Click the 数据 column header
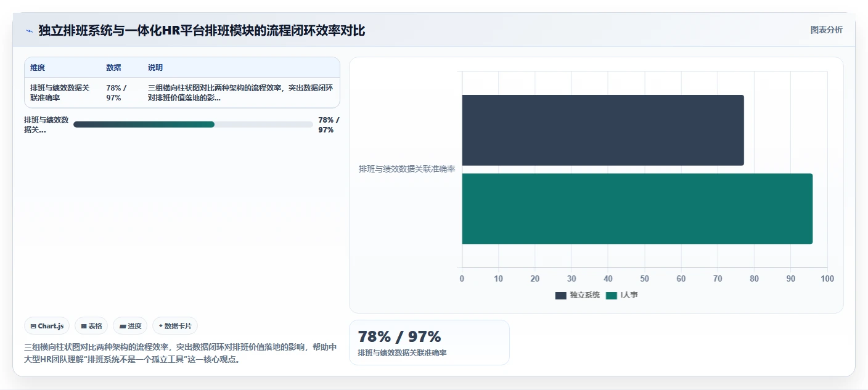 (113, 68)
